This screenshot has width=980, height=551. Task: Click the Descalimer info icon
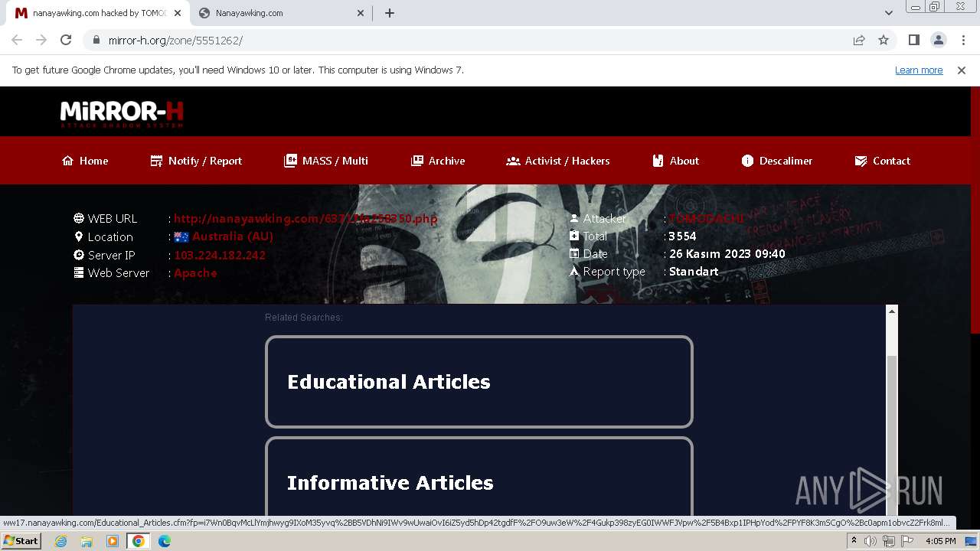(x=747, y=161)
